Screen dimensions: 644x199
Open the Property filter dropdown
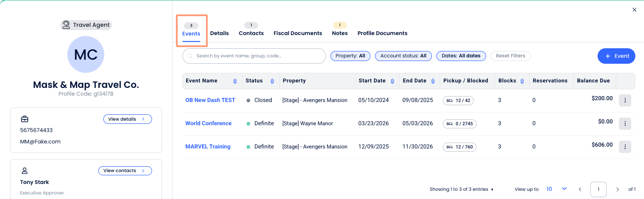point(350,56)
